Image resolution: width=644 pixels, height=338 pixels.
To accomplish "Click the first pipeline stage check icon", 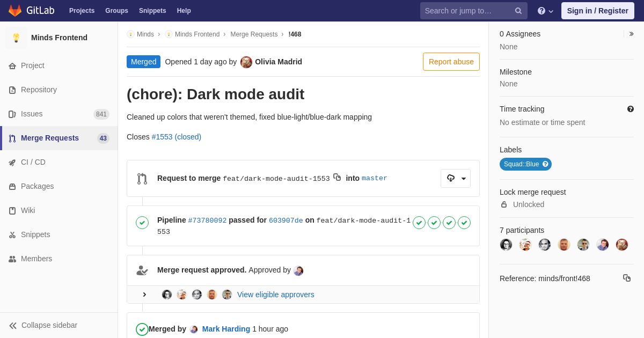I will [x=419, y=223].
